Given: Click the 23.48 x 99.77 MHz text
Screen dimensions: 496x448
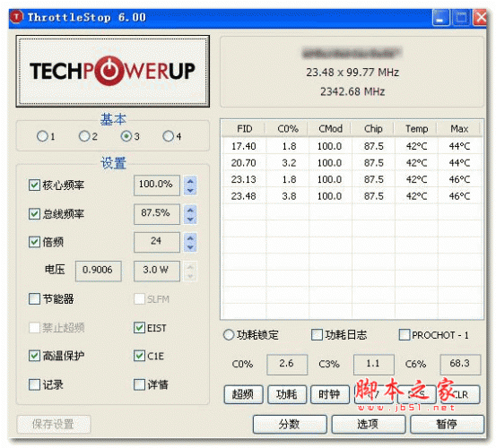Looking at the screenshot, I should tap(352, 73).
